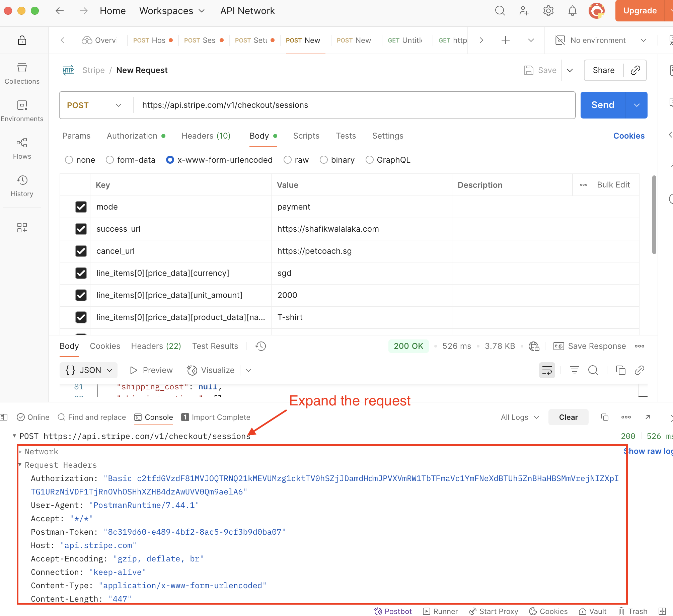Open the POST Hos request tab
This screenshot has height=616, width=673.
[x=153, y=40]
